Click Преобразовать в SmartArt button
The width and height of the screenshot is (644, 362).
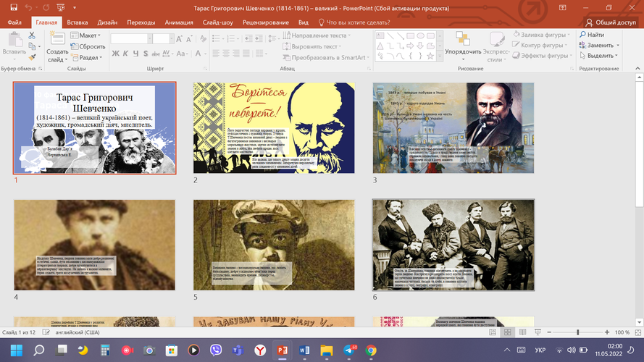click(327, 57)
